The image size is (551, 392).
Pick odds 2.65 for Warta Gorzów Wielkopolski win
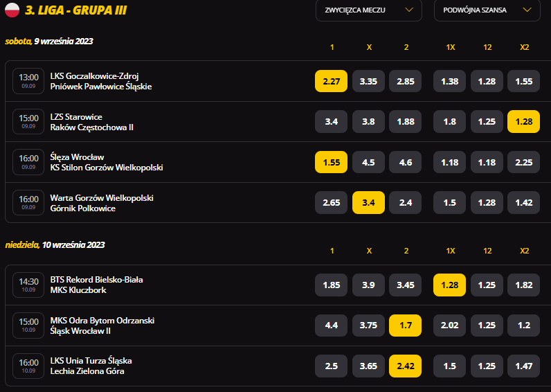click(x=331, y=202)
